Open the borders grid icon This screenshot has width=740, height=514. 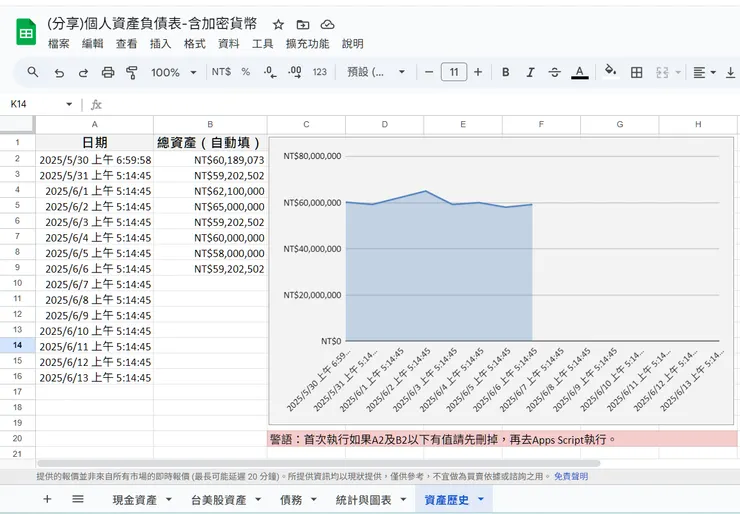coord(636,72)
